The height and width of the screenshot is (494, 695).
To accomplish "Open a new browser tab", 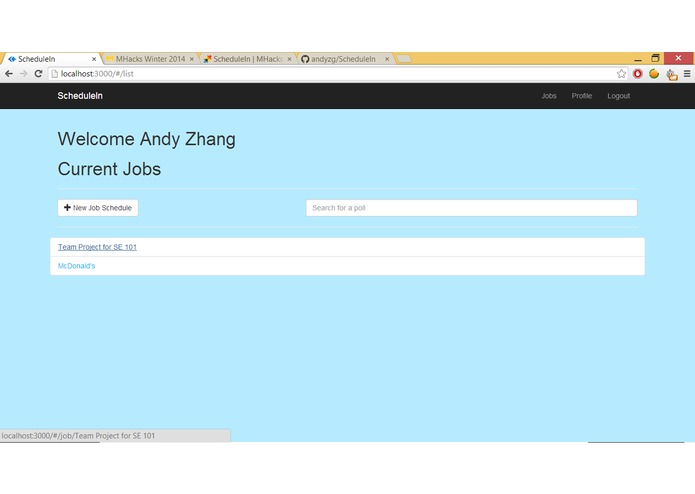I will [404, 59].
